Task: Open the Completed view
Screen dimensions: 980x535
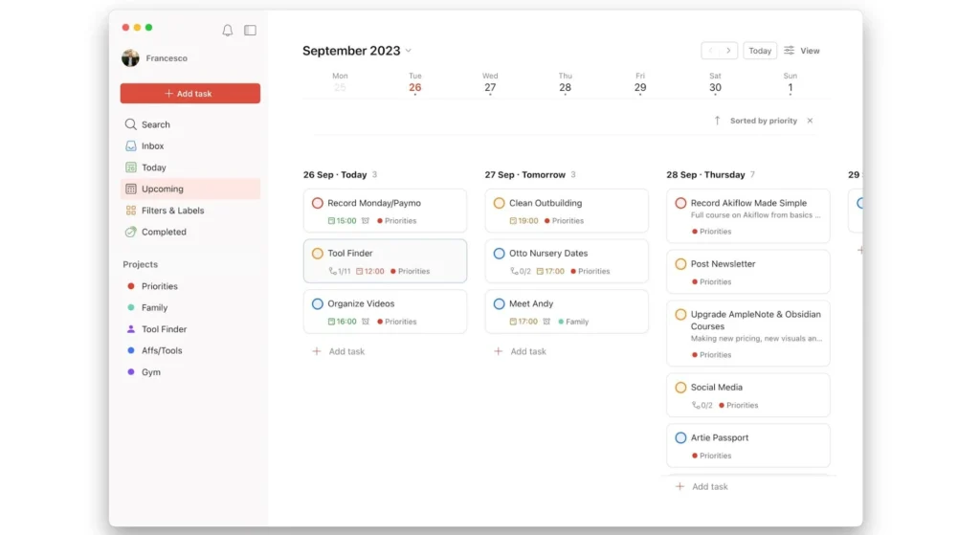Action: tap(190, 232)
